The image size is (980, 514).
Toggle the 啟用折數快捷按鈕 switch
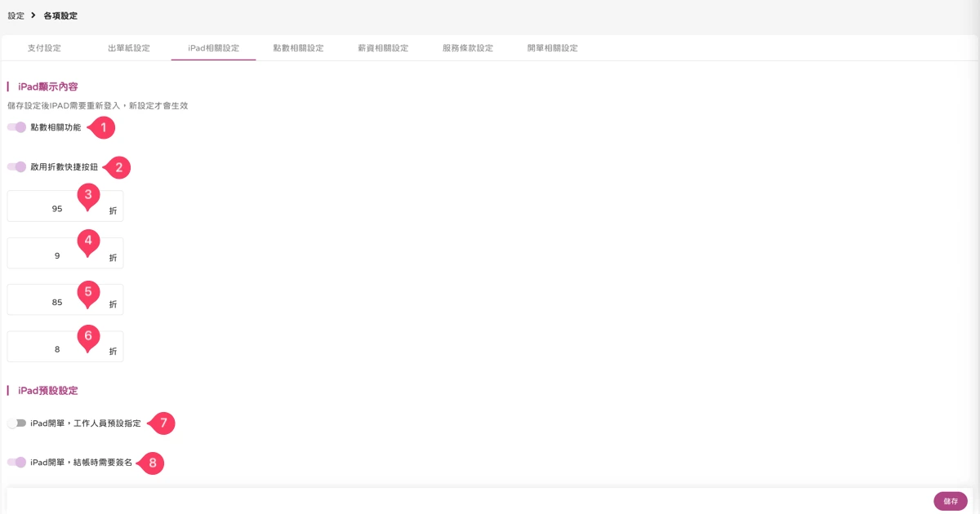coord(16,167)
